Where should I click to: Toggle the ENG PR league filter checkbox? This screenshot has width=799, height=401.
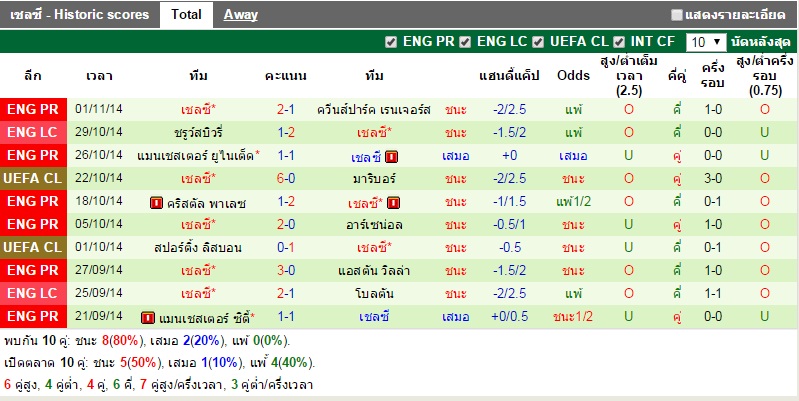[x=391, y=42]
